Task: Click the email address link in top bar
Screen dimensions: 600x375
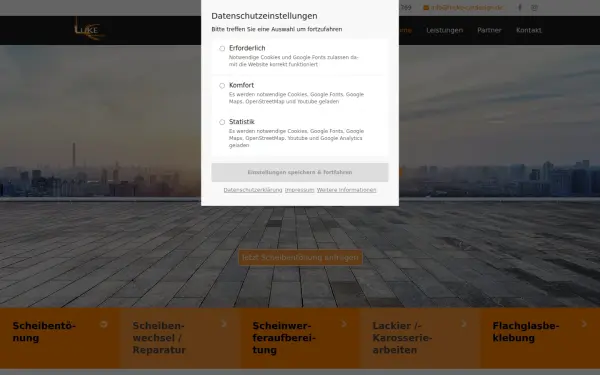Action: click(x=468, y=8)
